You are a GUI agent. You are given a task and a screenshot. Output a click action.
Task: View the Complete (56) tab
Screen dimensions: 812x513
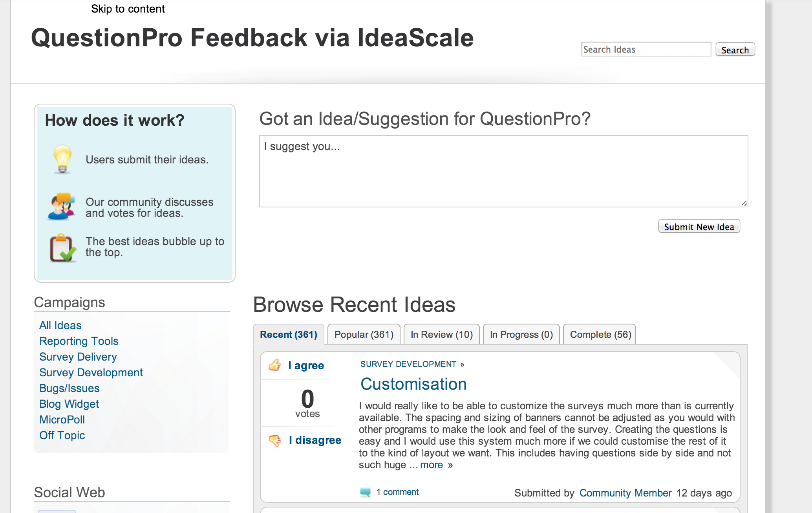click(x=600, y=335)
